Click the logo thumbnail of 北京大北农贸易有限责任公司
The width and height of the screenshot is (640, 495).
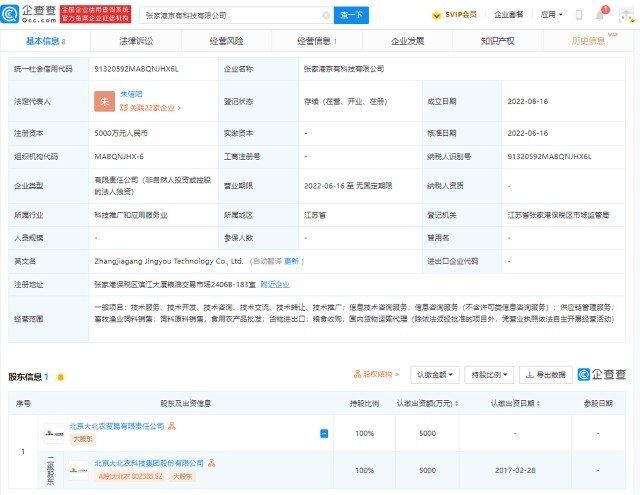[54, 433]
